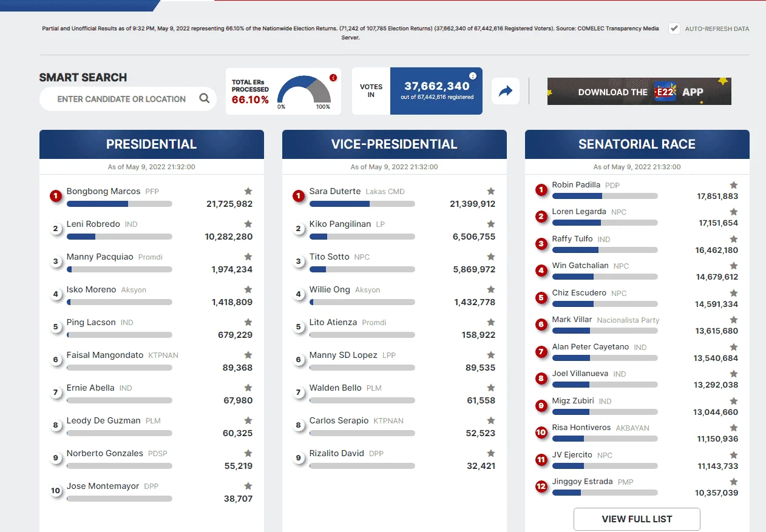The height and width of the screenshot is (532, 766).
Task: Star Raffy Tulfo as favorite
Action: 734,239
